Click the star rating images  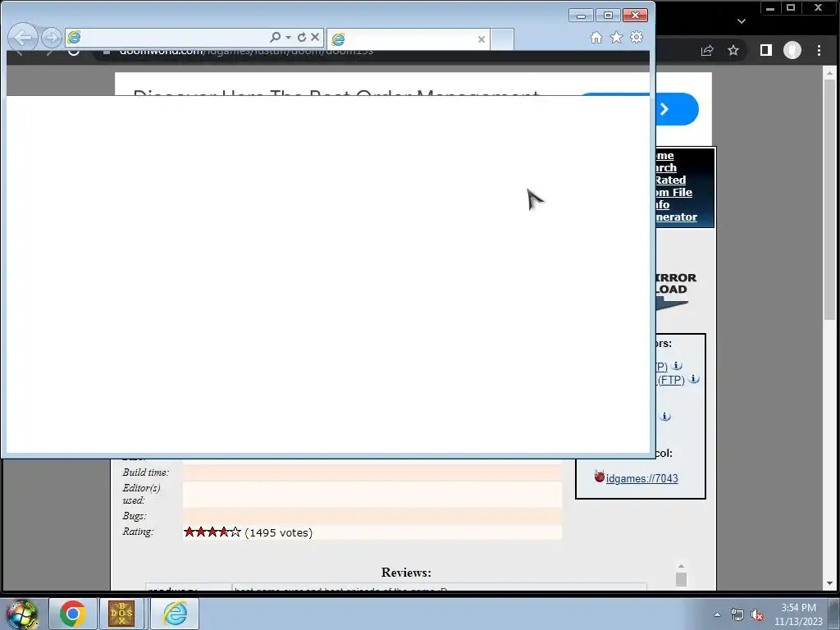[212, 532]
